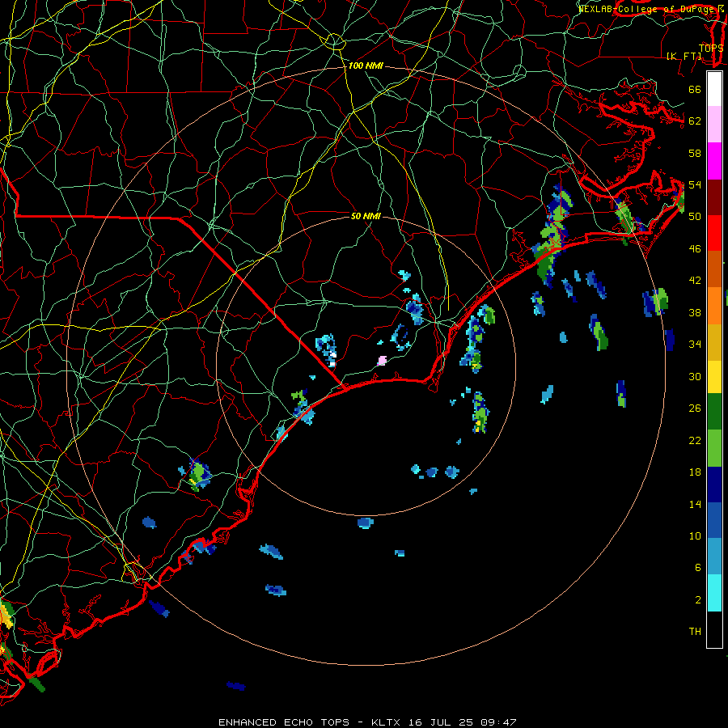
Task: Click the dark red (maroon) legend block
Action: tap(714, 197)
